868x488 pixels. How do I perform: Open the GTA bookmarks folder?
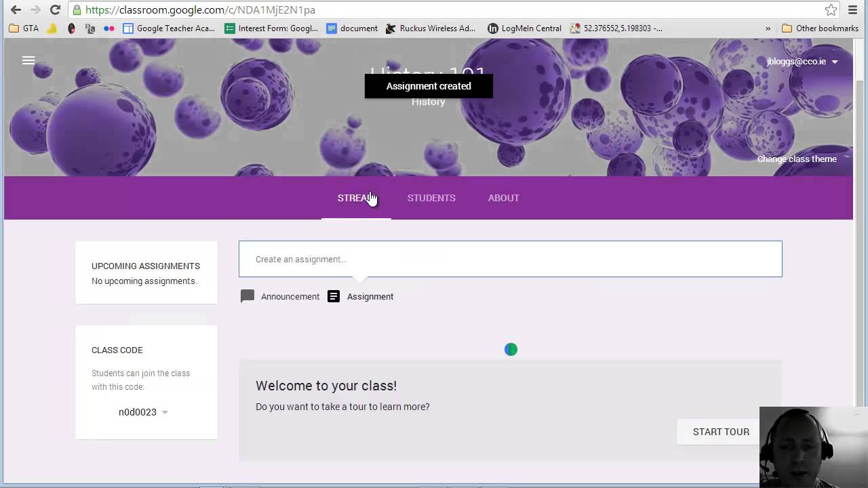[x=24, y=28]
